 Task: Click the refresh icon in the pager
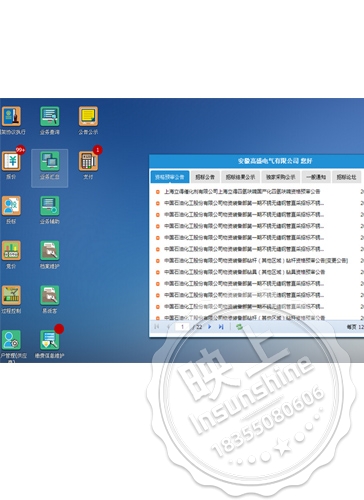tap(239, 327)
